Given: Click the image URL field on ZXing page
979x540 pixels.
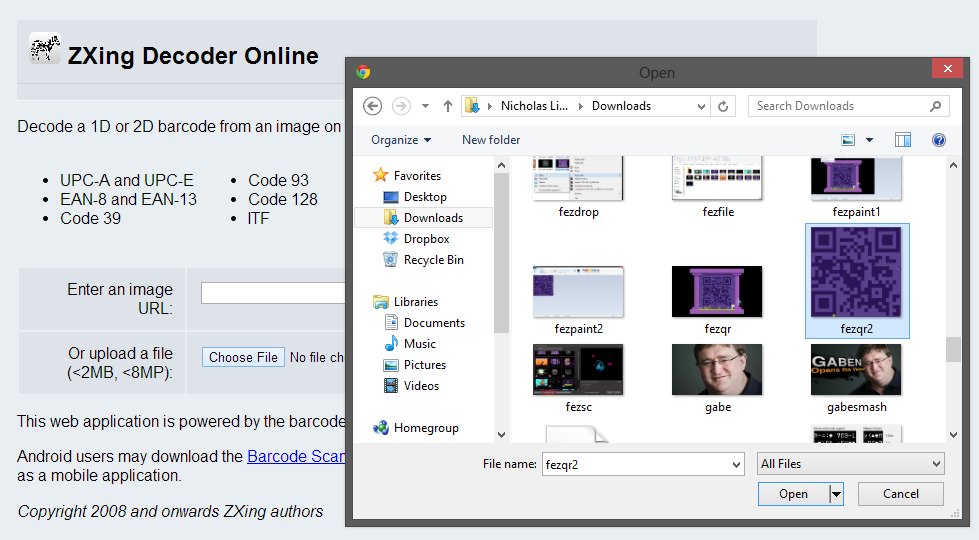Looking at the screenshot, I should [273, 293].
